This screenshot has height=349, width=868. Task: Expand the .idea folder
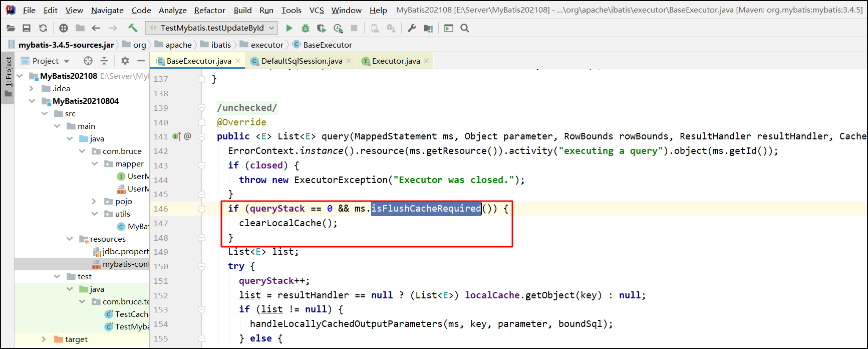pos(32,89)
